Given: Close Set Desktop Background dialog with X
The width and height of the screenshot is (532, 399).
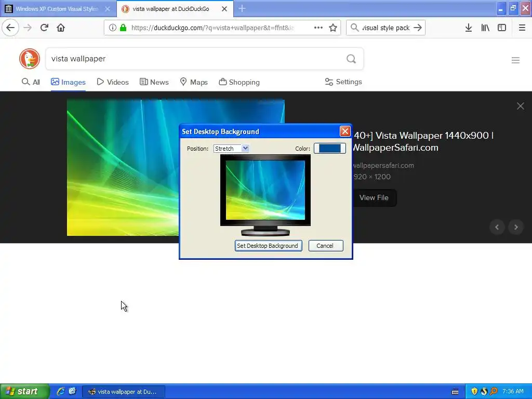Looking at the screenshot, I should click(345, 131).
